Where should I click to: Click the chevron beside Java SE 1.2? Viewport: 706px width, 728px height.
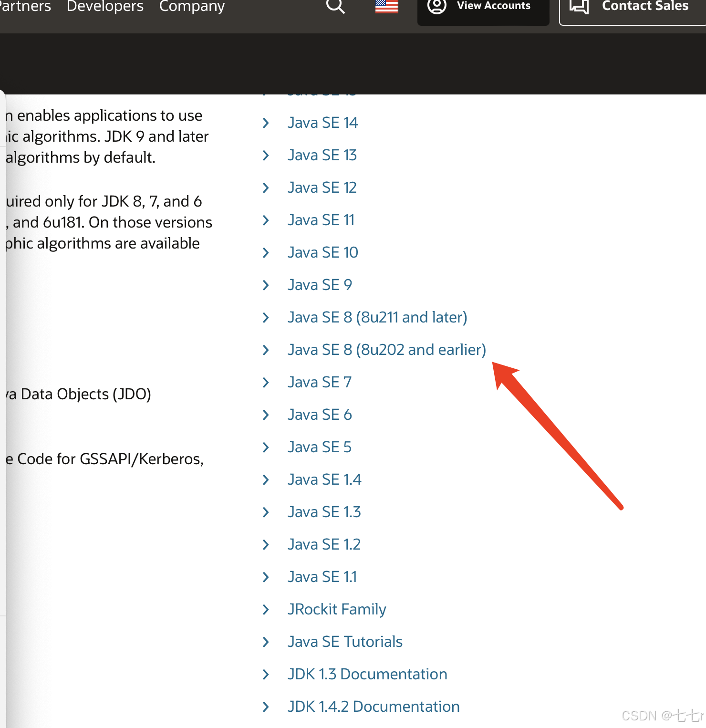pyautogui.click(x=266, y=545)
